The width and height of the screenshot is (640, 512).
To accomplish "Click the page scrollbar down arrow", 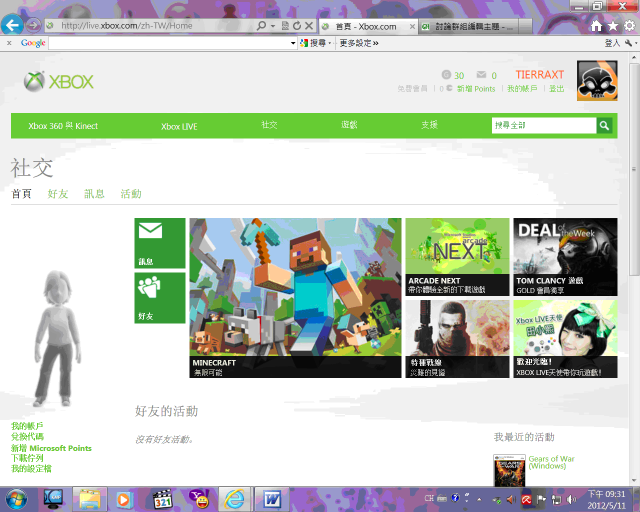I will pos(634,481).
